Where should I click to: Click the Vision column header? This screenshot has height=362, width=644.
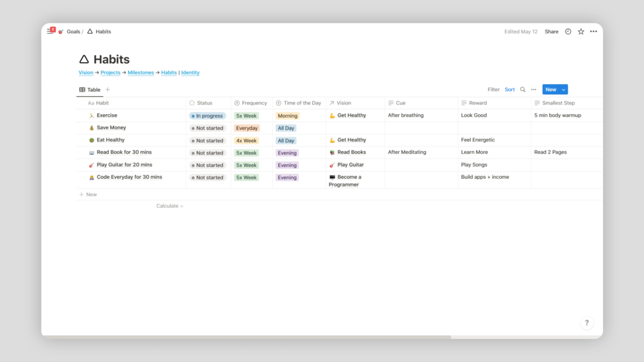[355, 103]
